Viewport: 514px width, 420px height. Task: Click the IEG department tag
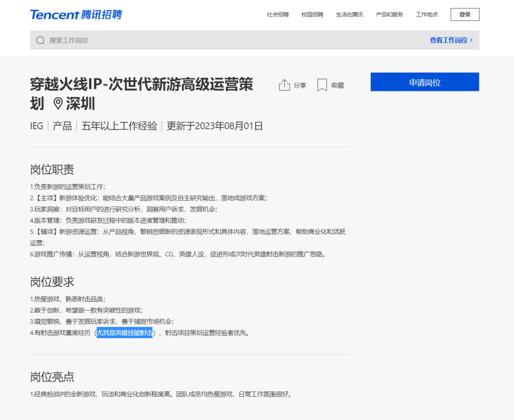tap(37, 126)
